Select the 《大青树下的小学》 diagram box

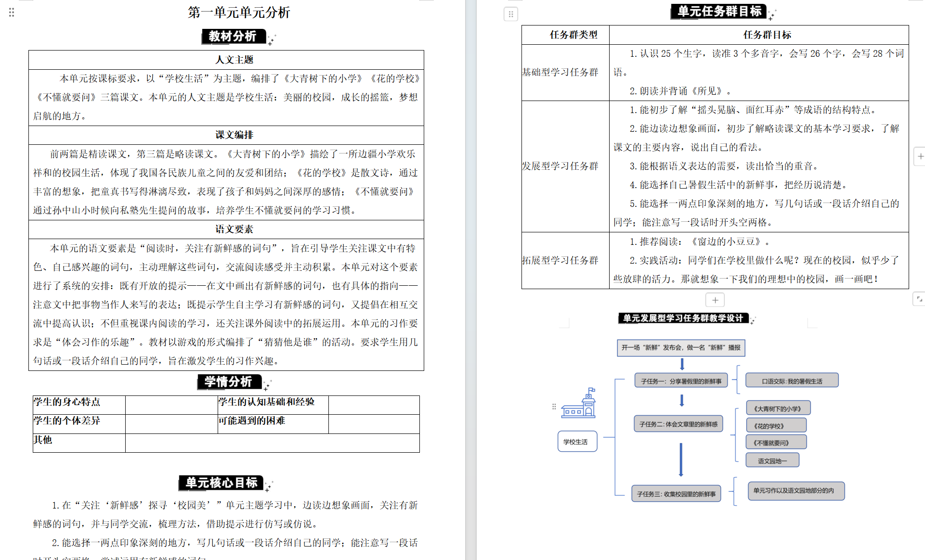778,408
